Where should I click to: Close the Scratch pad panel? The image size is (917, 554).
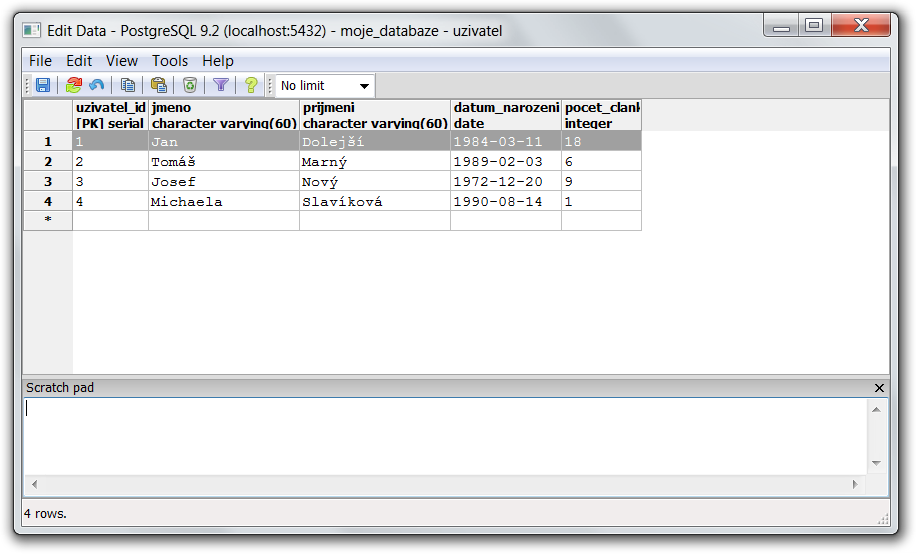[879, 388]
